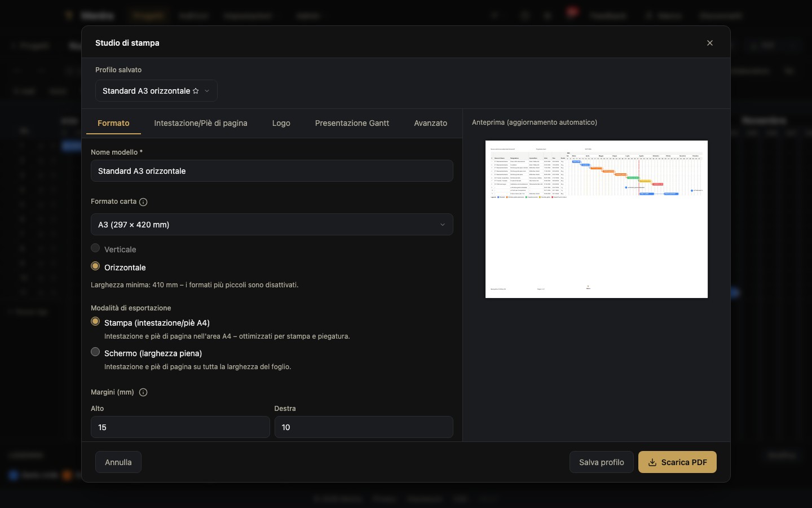This screenshot has width=812, height=508.
Task: Click the info icon next to Formato carta
Action: (x=143, y=202)
